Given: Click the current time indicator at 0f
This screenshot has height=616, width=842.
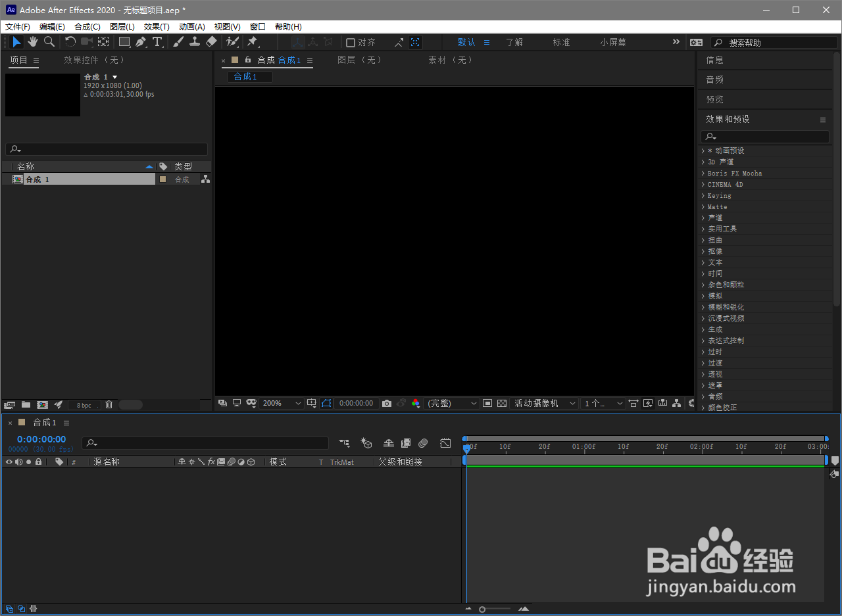Looking at the screenshot, I should click(467, 448).
